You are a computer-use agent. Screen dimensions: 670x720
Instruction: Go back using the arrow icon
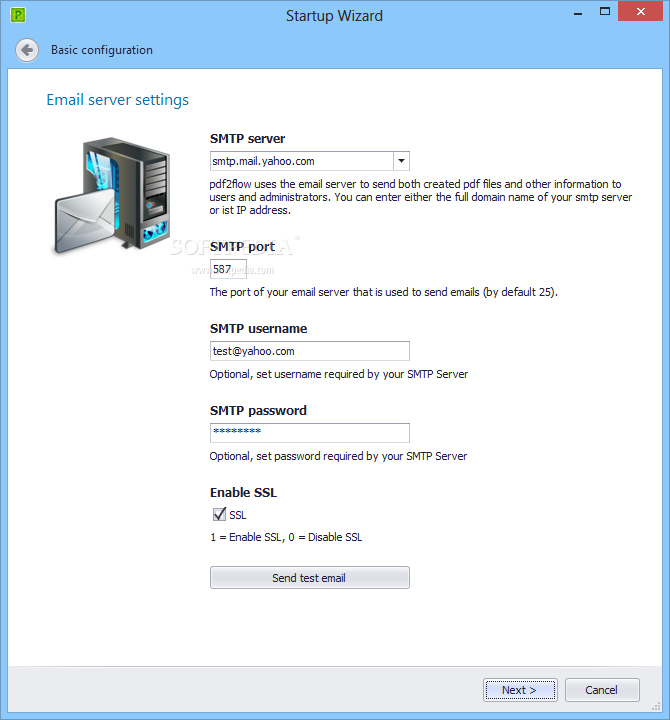27,50
